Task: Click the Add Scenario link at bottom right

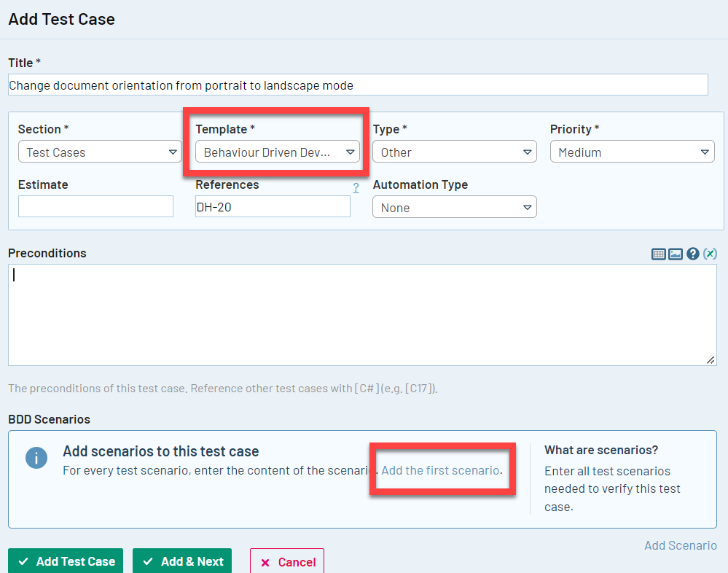Action: 680,545
